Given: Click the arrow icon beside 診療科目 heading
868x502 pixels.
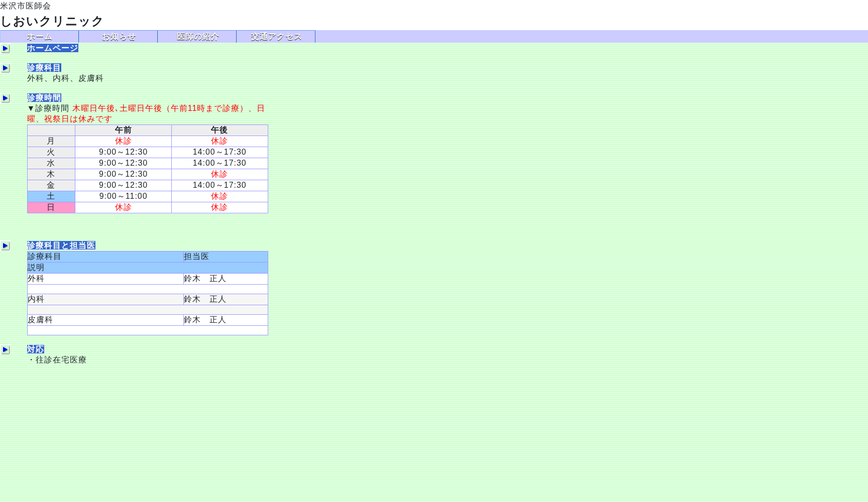Looking at the screenshot, I should pos(6,68).
